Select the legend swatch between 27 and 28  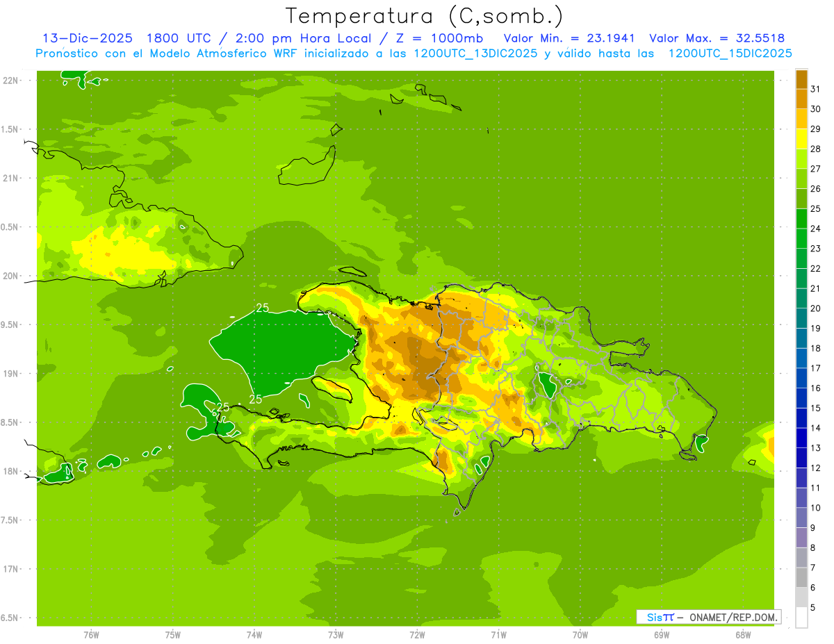coord(801,158)
